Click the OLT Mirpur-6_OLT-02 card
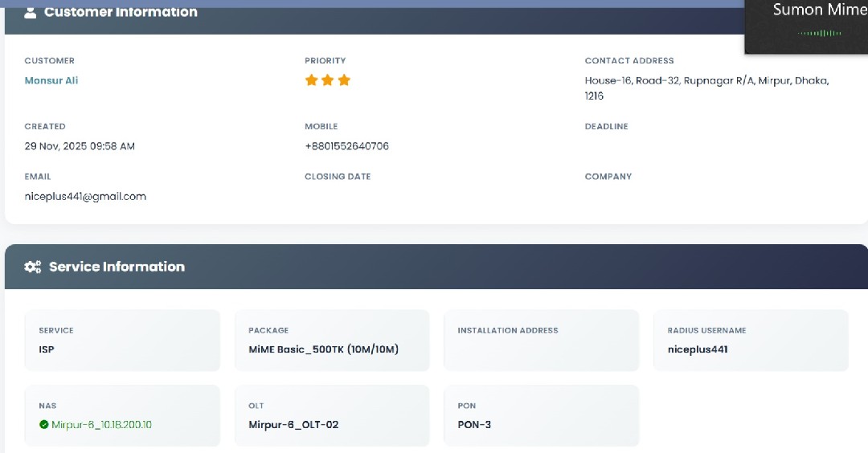Image resolution: width=868 pixels, height=453 pixels. pos(332,416)
